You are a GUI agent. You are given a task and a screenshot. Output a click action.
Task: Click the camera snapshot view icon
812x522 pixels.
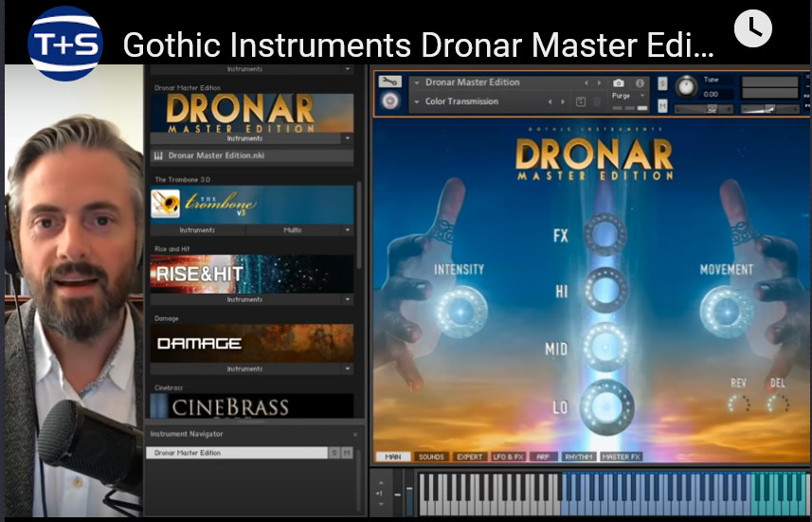point(619,82)
